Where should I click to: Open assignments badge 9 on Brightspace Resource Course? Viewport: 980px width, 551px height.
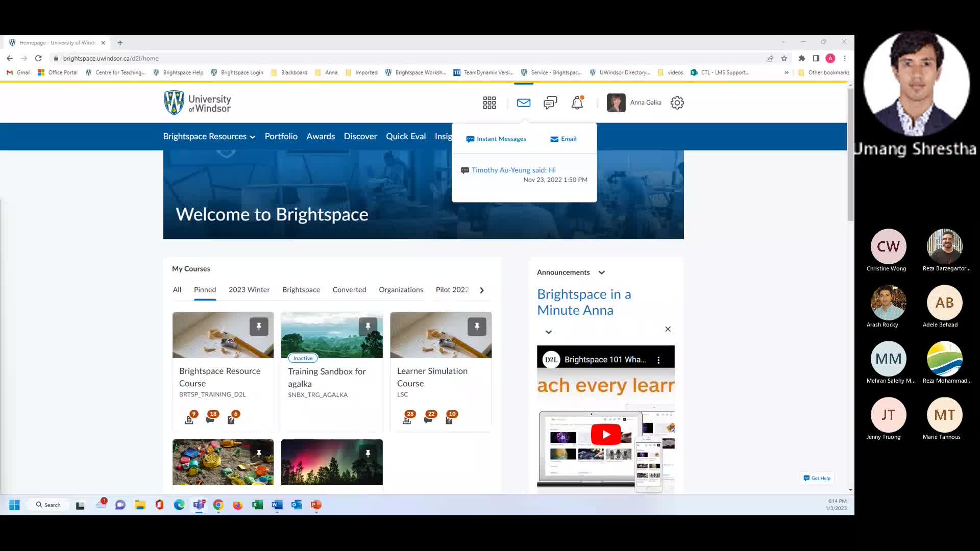click(190, 417)
